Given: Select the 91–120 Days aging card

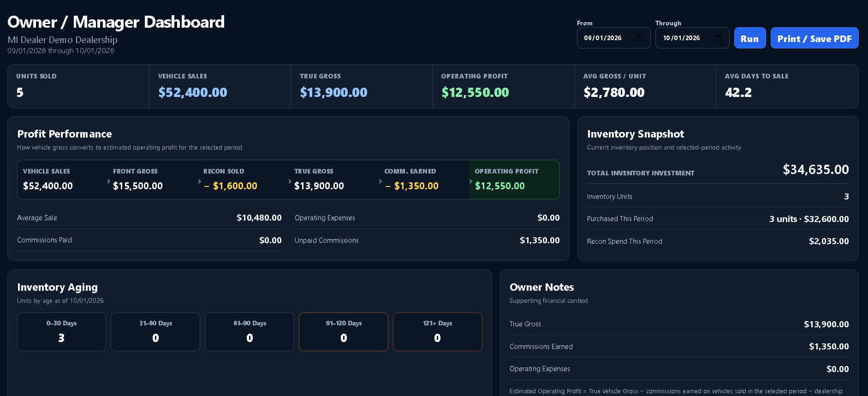Looking at the screenshot, I should pos(344,332).
